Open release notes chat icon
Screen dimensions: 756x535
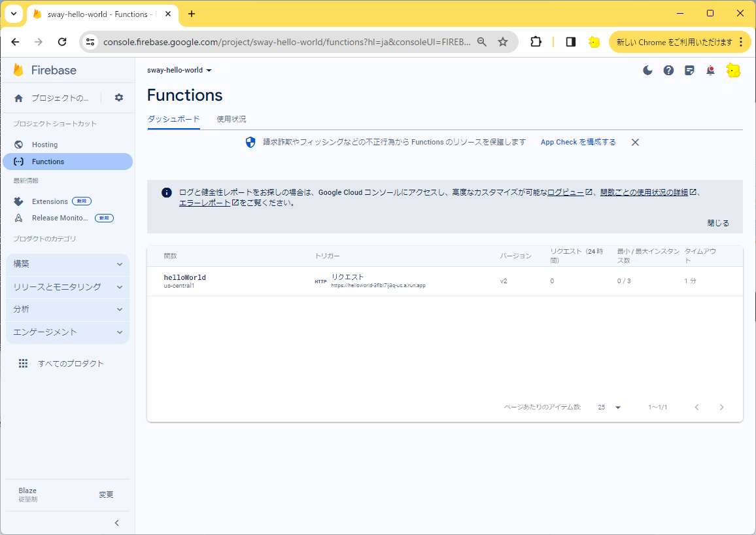tap(689, 71)
